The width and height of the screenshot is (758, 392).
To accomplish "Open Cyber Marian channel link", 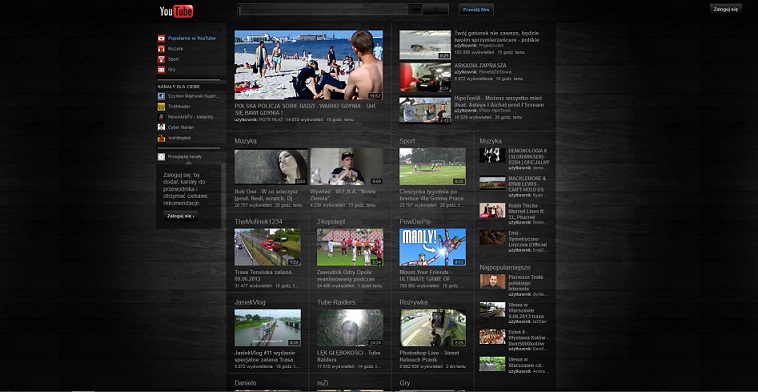I will tap(181, 127).
